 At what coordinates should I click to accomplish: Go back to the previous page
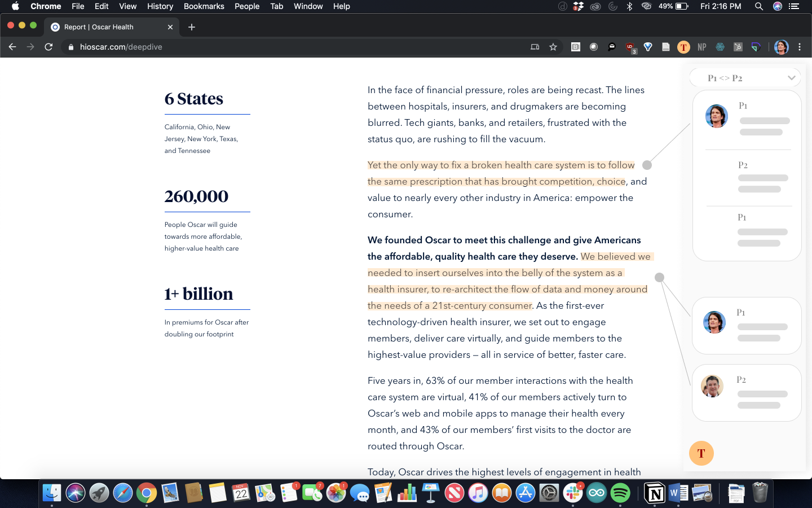click(x=12, y=47)
